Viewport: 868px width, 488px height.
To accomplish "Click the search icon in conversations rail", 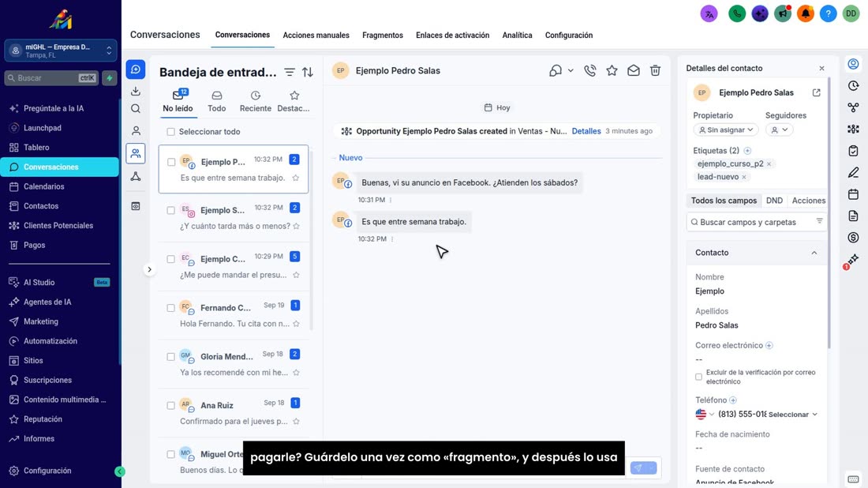I will tap(136, 108).
